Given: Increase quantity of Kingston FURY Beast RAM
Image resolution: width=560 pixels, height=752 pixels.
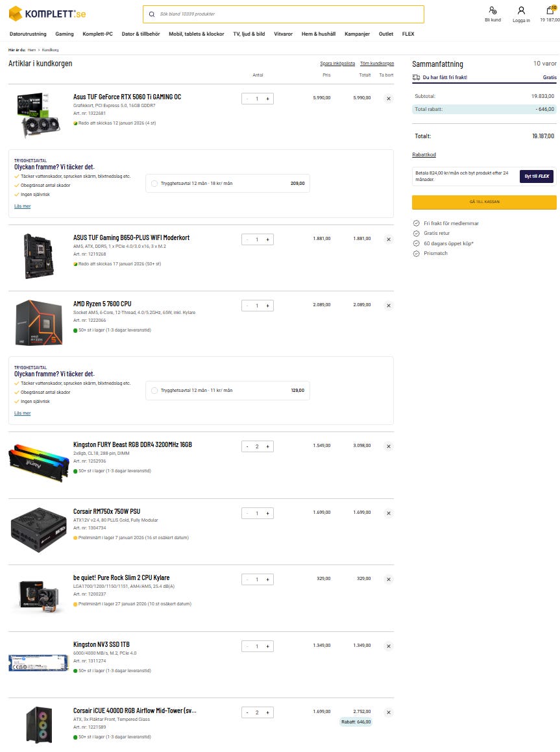Looking at the screenshot, I should tap(267, 446).
